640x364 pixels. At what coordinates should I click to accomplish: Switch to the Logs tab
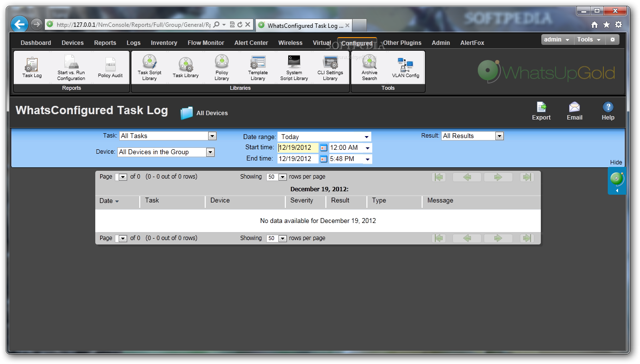133,43
